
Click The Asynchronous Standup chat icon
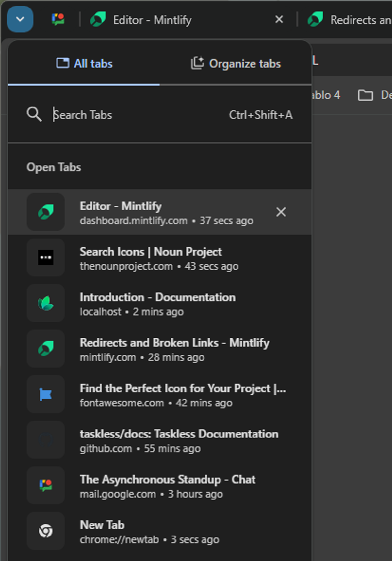point(46,485)
